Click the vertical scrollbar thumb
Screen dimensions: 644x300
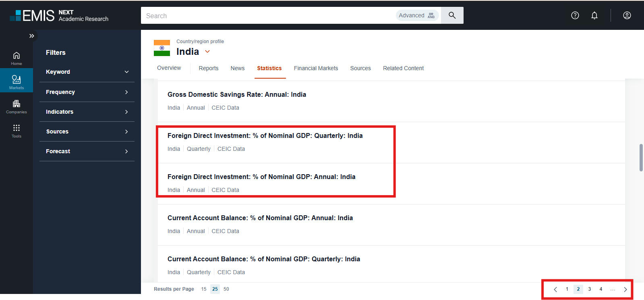coord(641,157)
